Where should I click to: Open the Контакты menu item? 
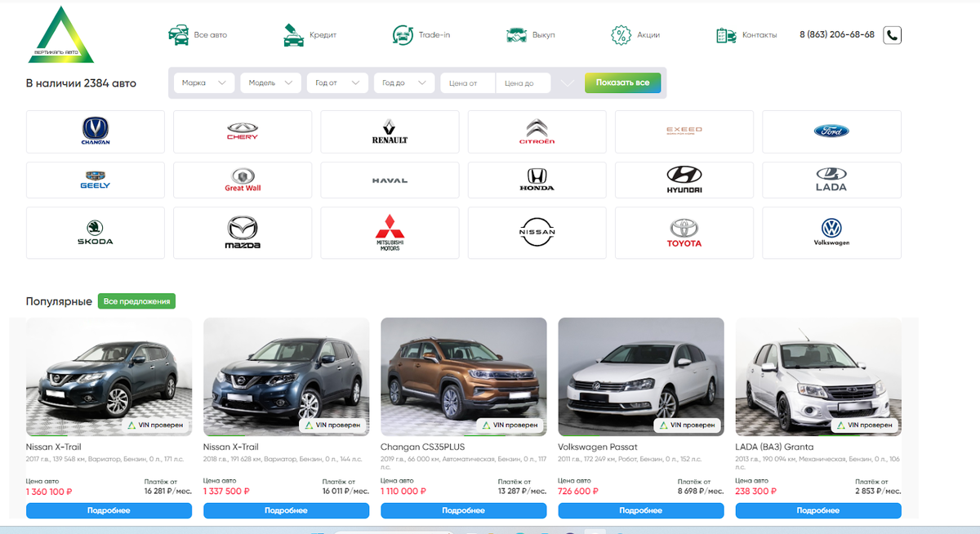tap(746, 35)
